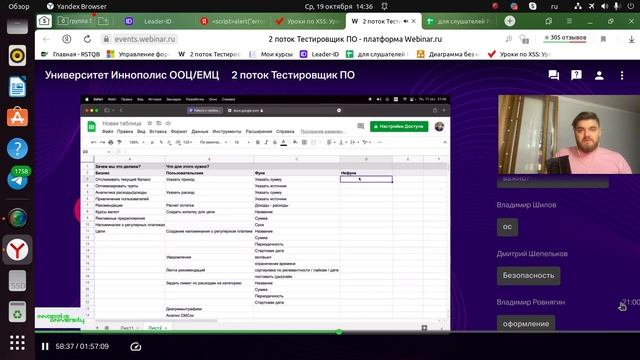Select the chat message "оформление"

pos(526,324)
